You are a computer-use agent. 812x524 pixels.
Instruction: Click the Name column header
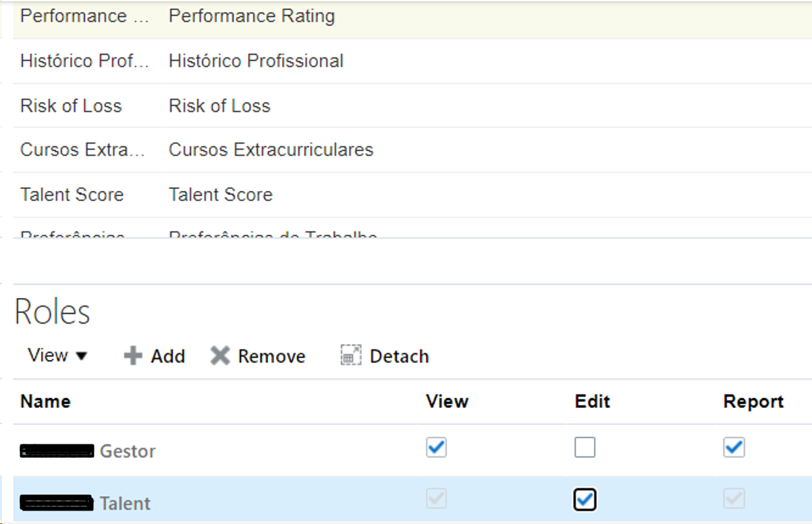(46, 402)
